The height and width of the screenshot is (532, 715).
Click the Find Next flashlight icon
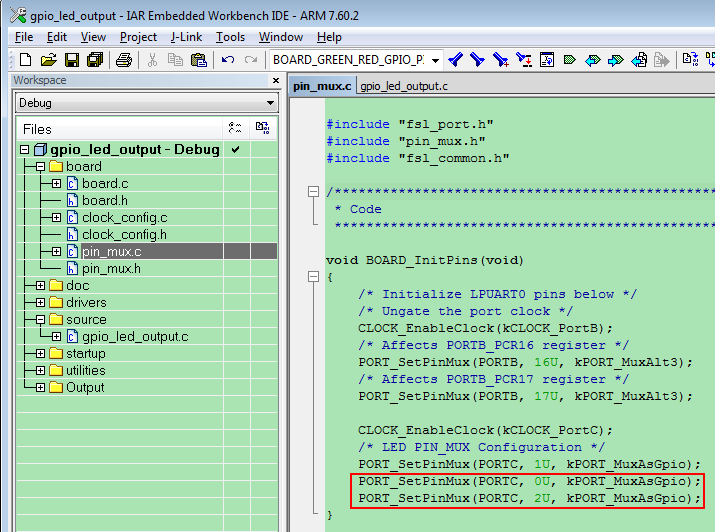477,60
